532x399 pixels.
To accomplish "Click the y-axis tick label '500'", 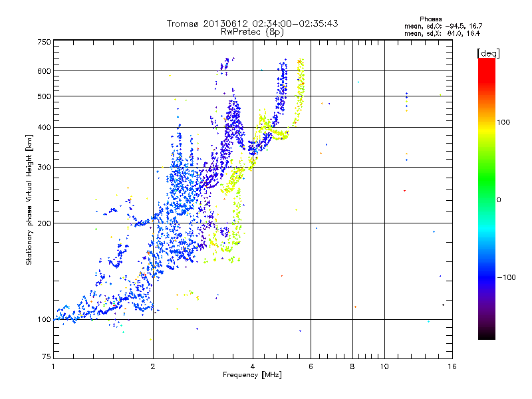I will tap(44, 96).
